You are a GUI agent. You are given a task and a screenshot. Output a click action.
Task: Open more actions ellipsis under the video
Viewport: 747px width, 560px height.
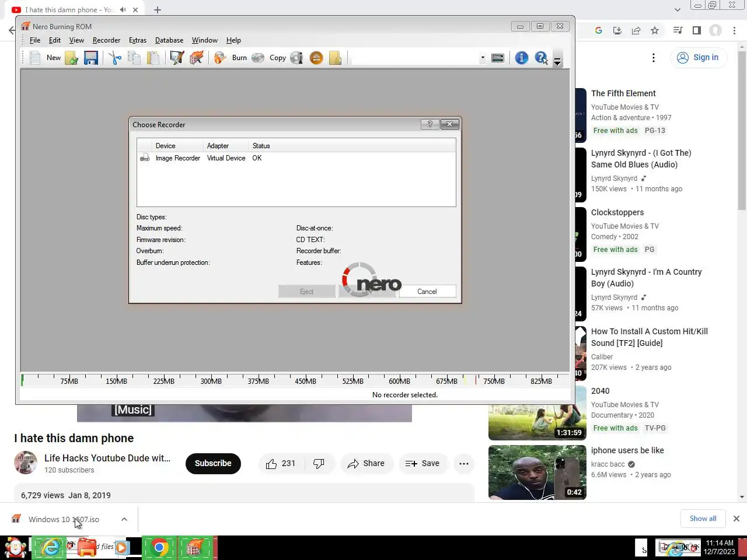[x=464, y=463]
